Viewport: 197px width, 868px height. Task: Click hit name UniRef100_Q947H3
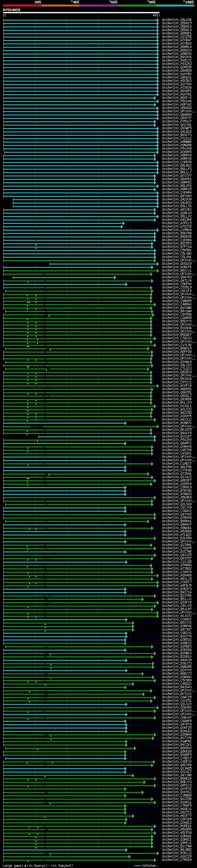pyautogui.click(x=177, y=277)
